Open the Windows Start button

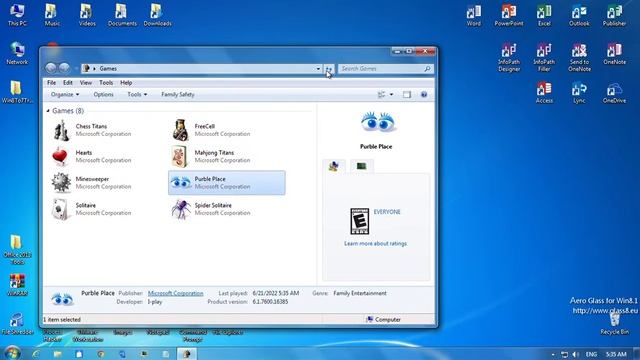coord(12,353)
